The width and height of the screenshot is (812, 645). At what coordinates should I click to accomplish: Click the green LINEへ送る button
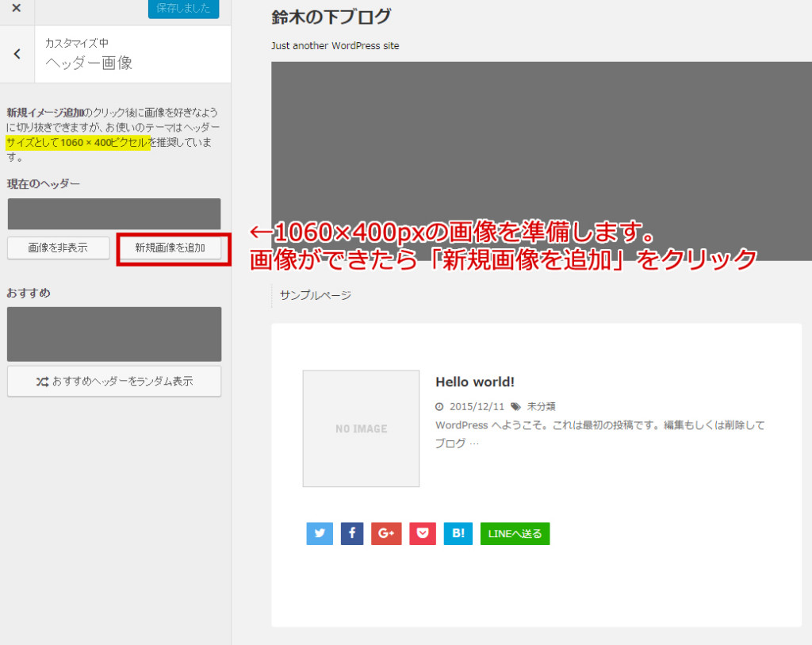(515, 533)
